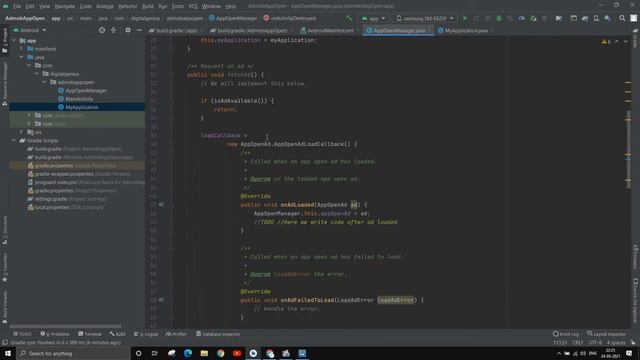Click AppOpenManager breadcrumb in navigation bar

233,18
